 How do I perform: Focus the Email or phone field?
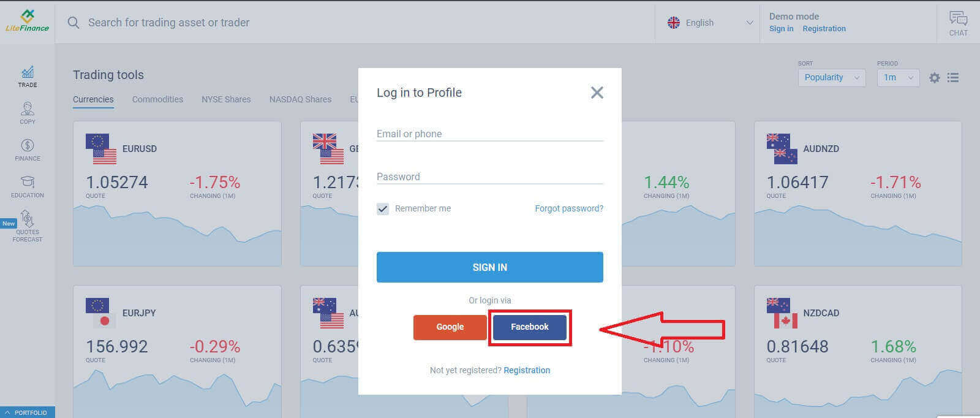coord(490,134)
